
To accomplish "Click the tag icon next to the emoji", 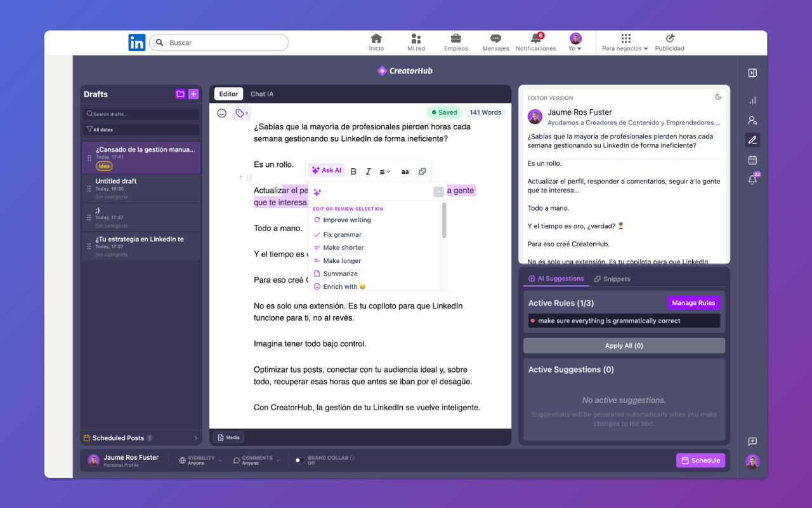I will [240, 112].
